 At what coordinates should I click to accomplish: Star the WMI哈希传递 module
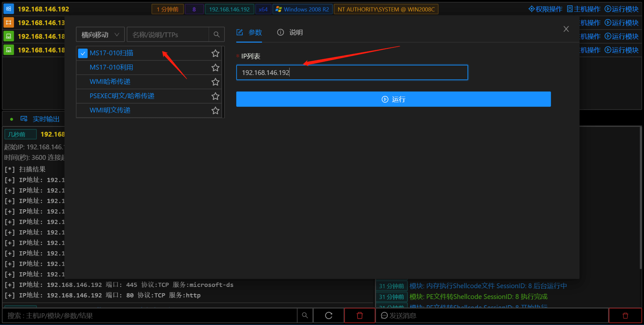pyautogui.click(x=215, y=82)
